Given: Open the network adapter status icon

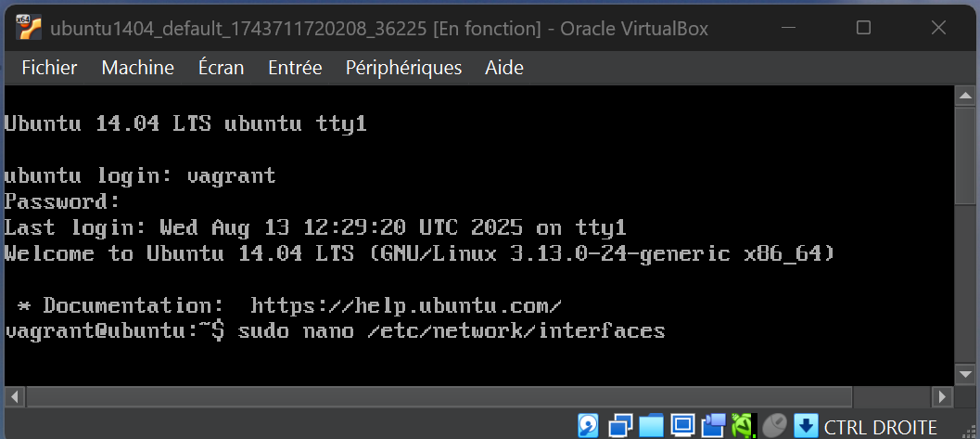Looking at the screenshot, I should tap(619, 426).
